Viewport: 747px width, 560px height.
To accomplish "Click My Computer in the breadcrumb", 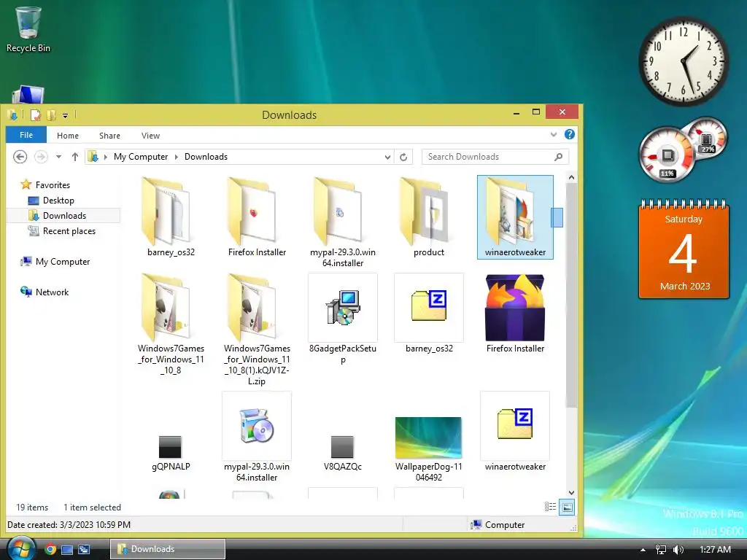I will pyautogui.click(x=141, y=157).
